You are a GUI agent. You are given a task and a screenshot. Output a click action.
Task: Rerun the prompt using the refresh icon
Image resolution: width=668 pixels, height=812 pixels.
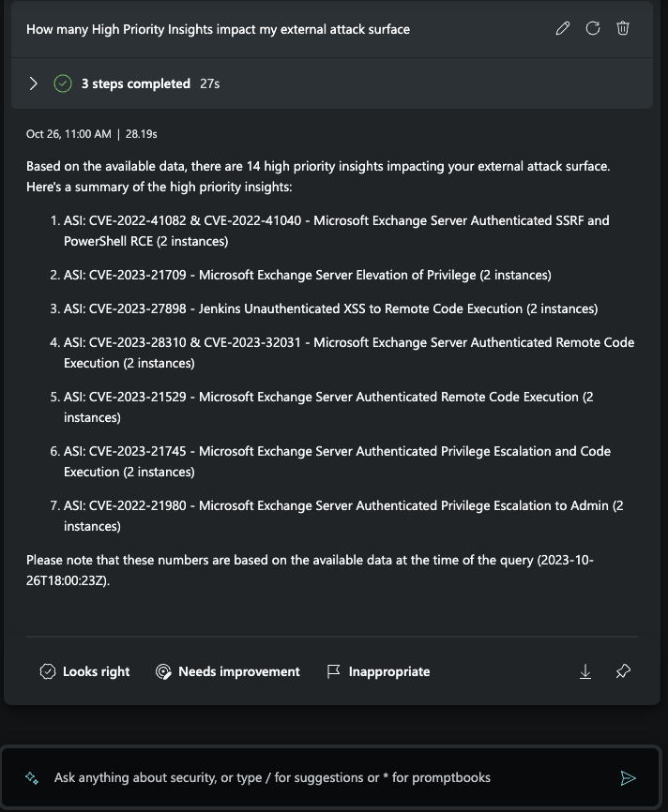(593, 28)
